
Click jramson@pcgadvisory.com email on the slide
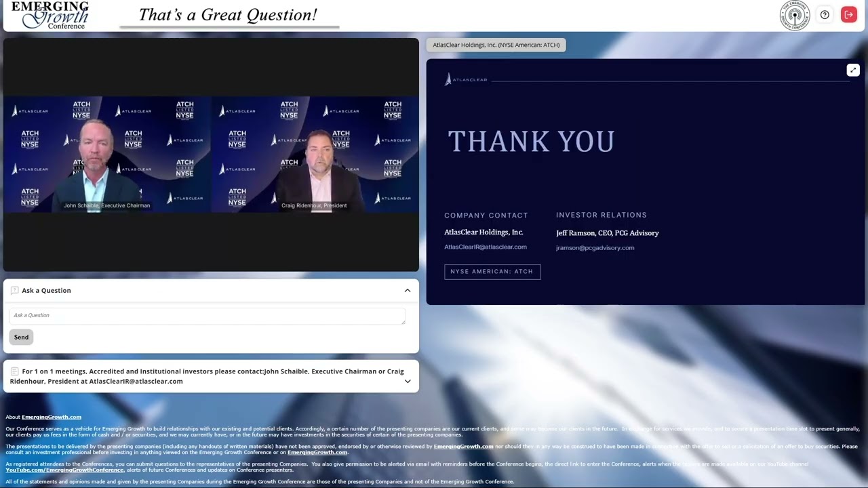pyautogui.click(x=595, y=248)
